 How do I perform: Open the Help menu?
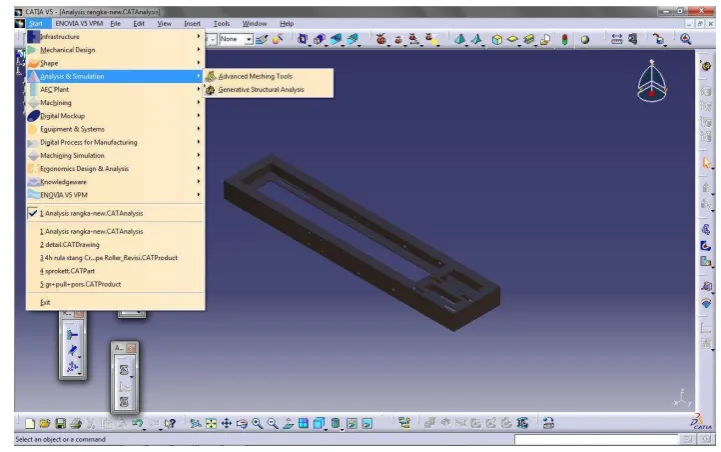(286, 23)
